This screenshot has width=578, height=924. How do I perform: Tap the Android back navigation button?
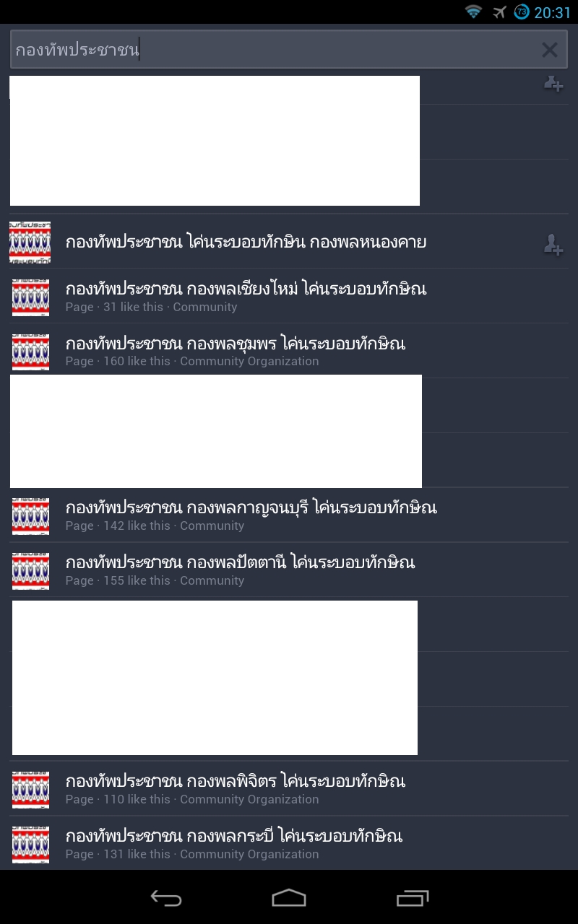[x=166, y=898]
